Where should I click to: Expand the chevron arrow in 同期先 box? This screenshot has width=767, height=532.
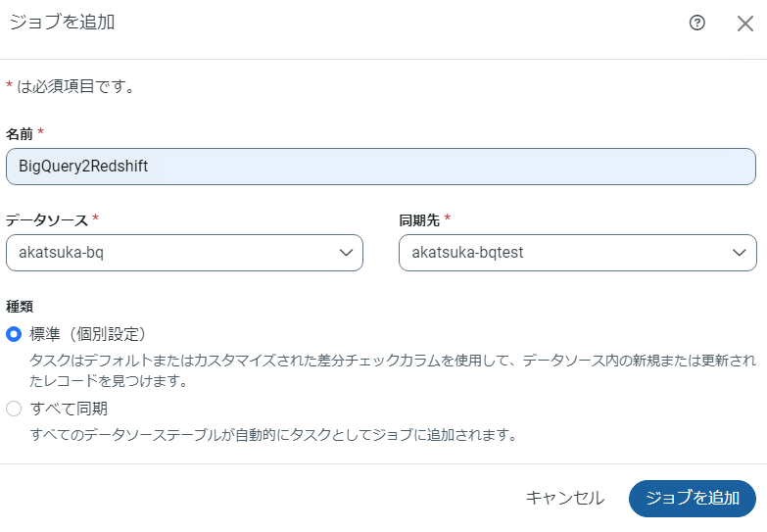740,252
